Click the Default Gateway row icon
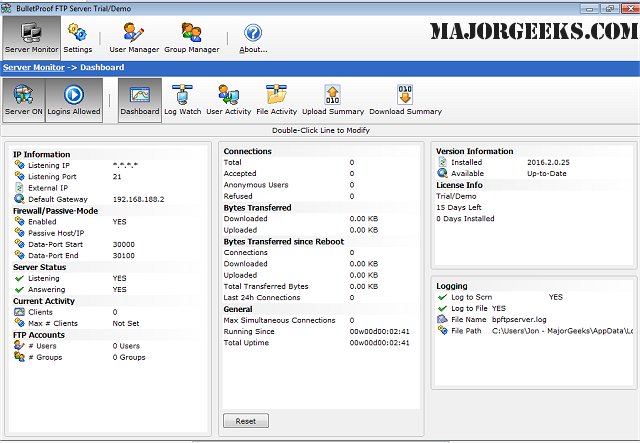The image size is (640, 443). 19,199
